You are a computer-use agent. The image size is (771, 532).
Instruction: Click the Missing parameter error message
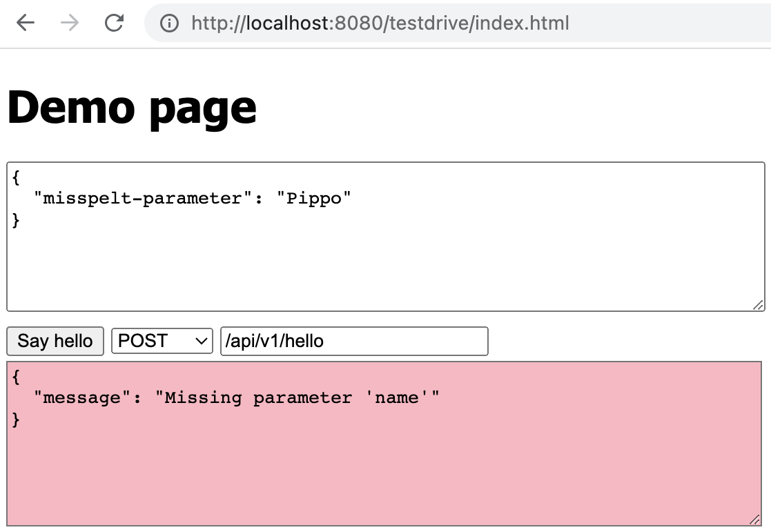point(228,397)
